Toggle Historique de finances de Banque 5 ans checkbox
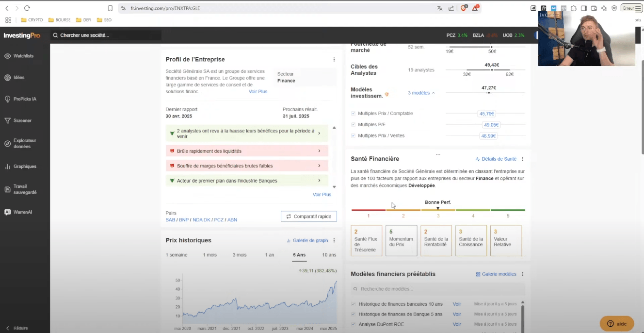This screenshot has height=333, width=644. (x=353, y=314)
